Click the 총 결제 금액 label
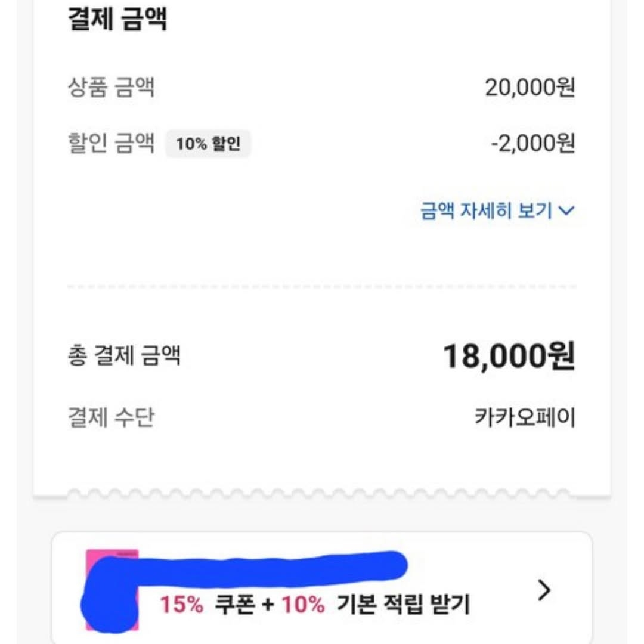 [x=124, y=356]
